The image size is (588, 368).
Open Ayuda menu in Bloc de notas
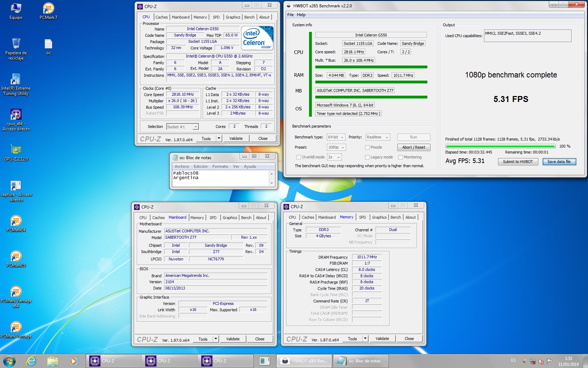click(250, 166)
